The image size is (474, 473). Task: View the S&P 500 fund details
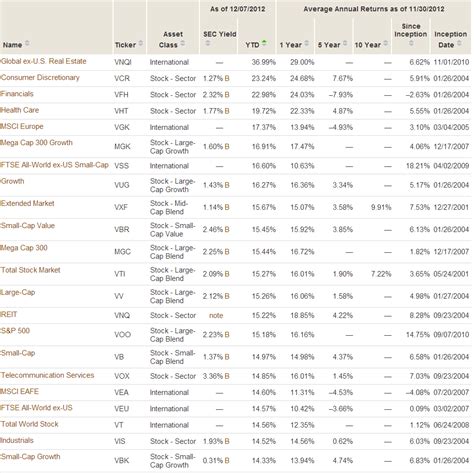(x=15, y=331)
